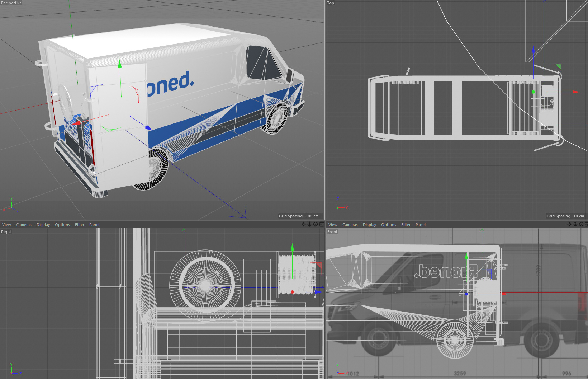This screenshot has width=588, height=379.
Task: Click the 996 dimension label in Front view
Action: pyautogui.click(x=566, y=374)
